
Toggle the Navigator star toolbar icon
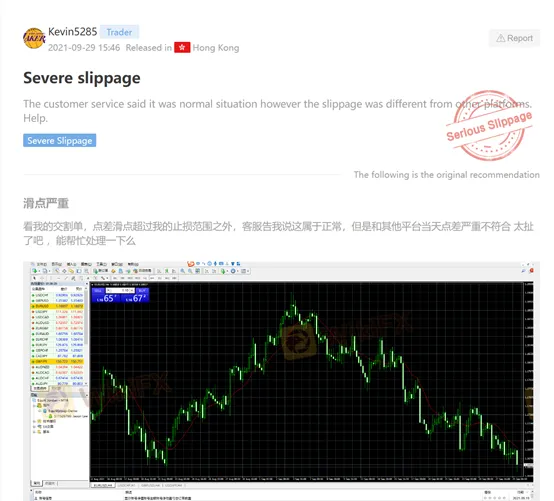[x=71, y=271]
